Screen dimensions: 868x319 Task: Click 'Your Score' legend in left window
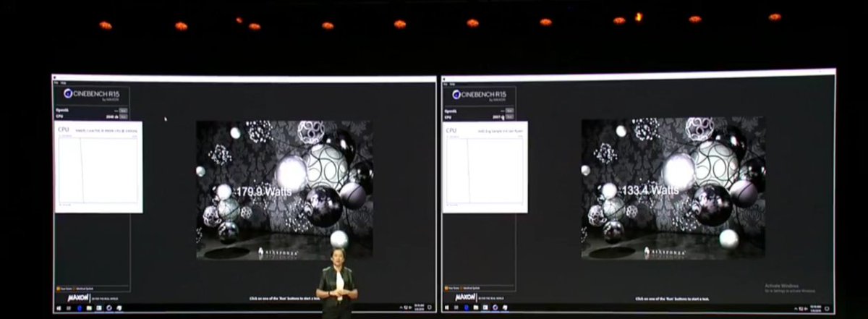click(64, 289)
